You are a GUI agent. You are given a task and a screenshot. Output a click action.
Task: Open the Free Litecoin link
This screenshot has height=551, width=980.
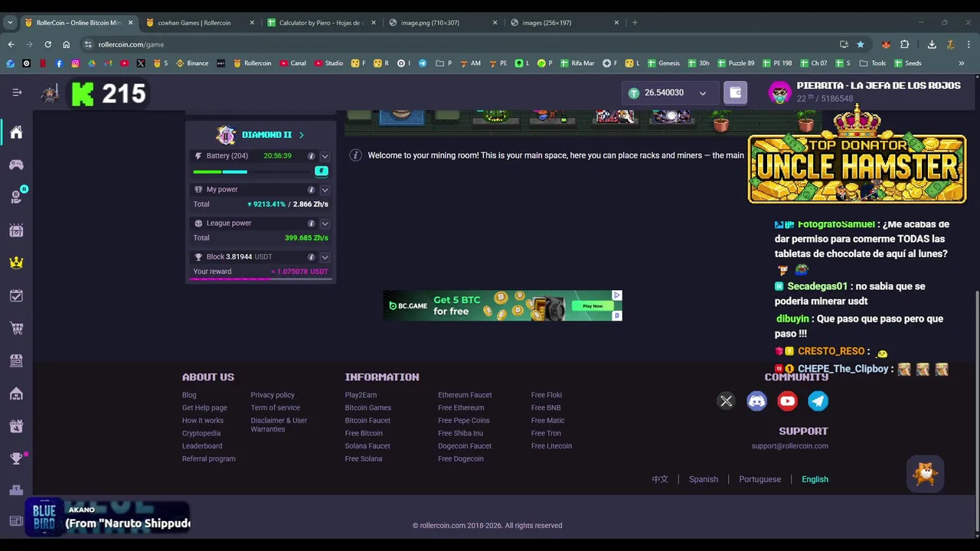pos(551,446)
